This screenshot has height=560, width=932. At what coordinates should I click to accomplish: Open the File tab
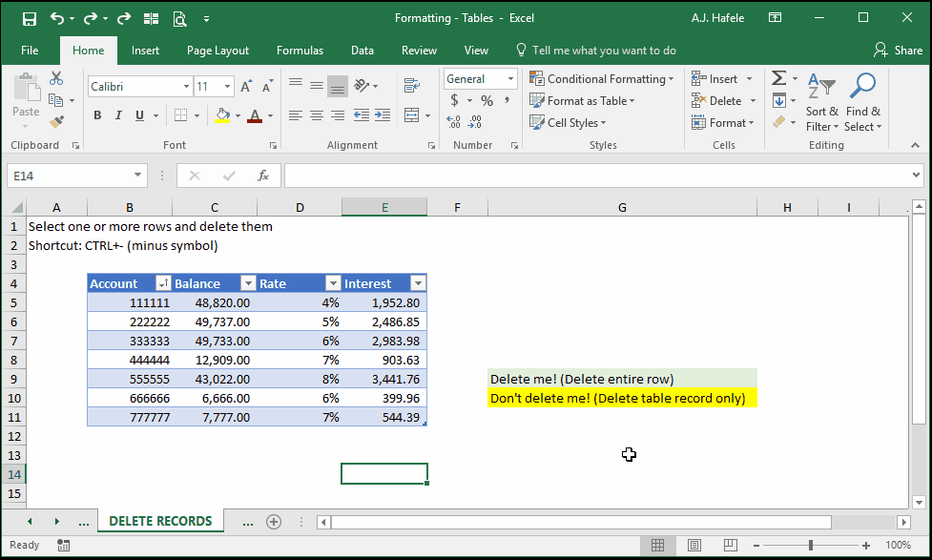(30, 51)
